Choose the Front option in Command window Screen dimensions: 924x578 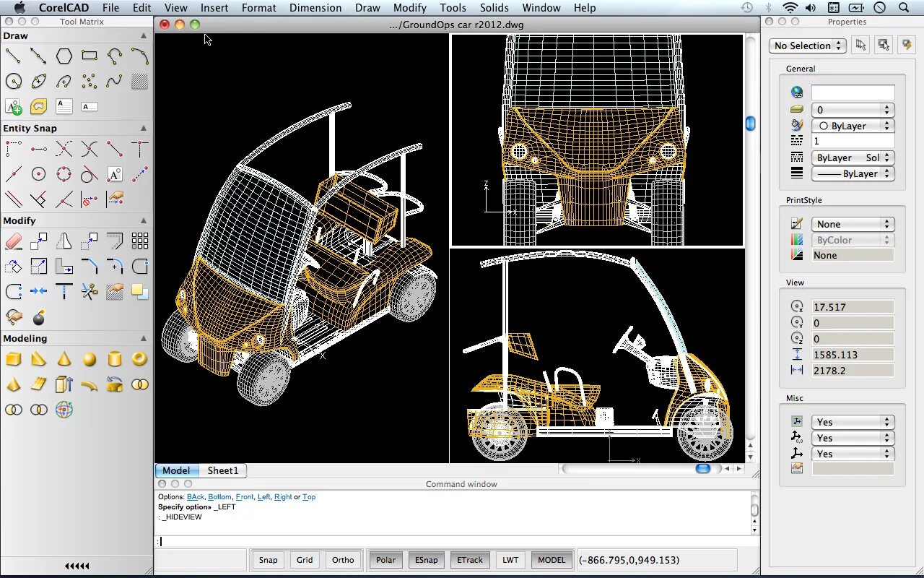pos(245,496)
